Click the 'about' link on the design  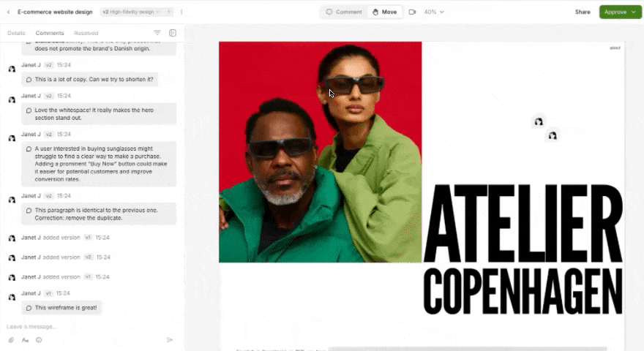pyautogui.click(x=615, y=48)
